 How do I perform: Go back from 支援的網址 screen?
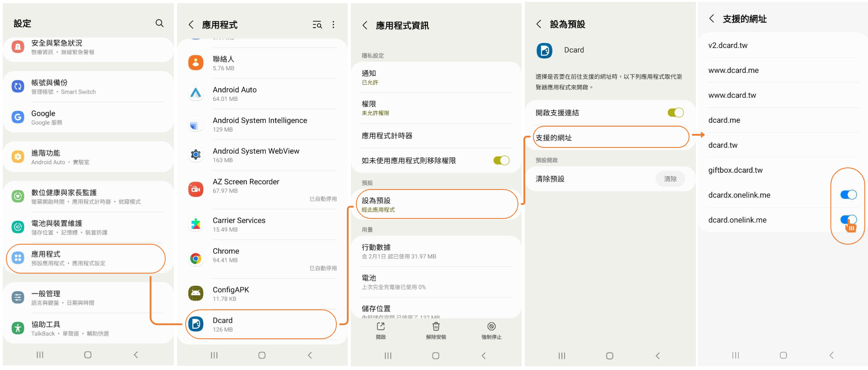(x=712, y=19)
